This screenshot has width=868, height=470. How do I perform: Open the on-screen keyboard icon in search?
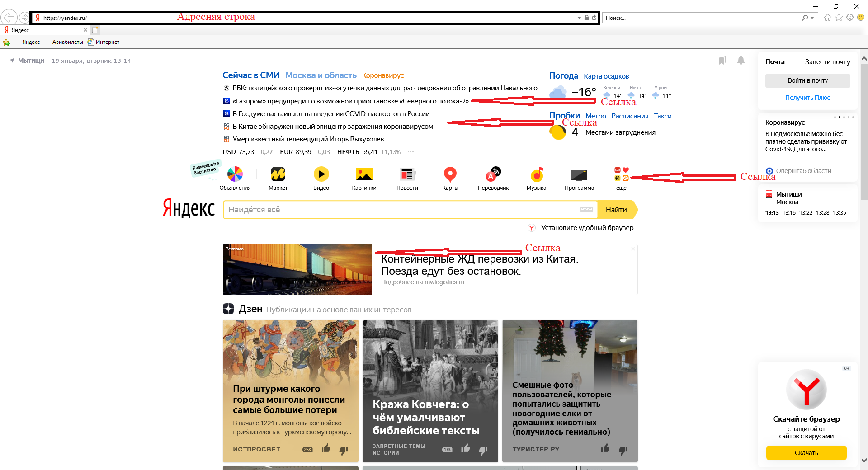586,210
